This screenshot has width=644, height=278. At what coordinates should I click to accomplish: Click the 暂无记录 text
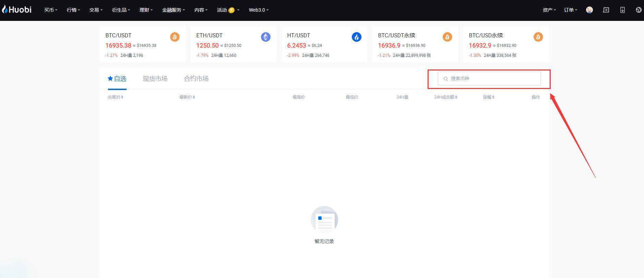(x=324, y=241)
